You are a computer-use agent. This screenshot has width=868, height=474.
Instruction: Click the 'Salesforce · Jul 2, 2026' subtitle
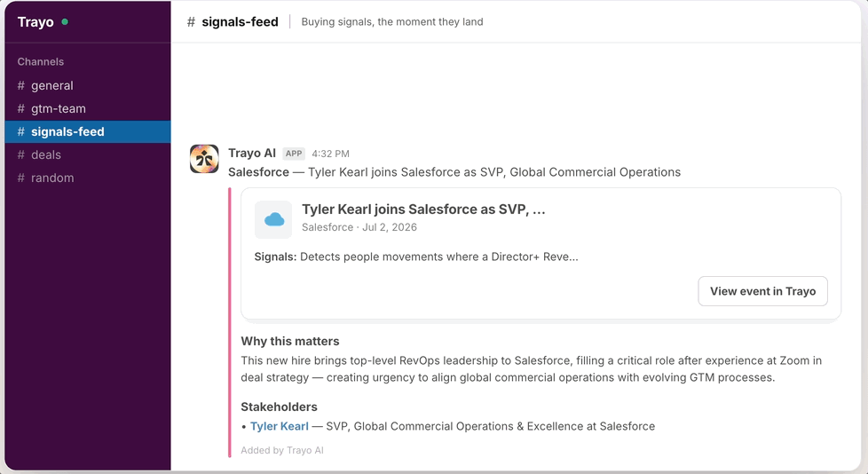(x=359, y=227)
